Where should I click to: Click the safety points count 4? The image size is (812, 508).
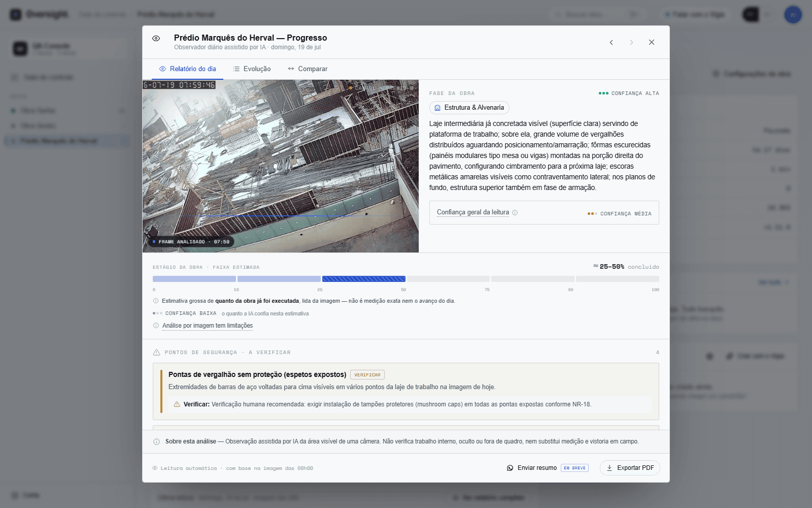657,353
